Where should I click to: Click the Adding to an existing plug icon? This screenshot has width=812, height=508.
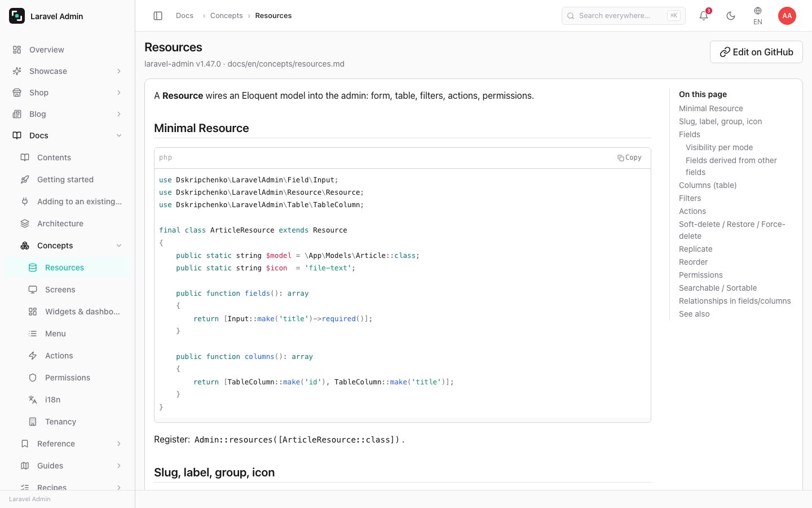[x=25, y=202]
